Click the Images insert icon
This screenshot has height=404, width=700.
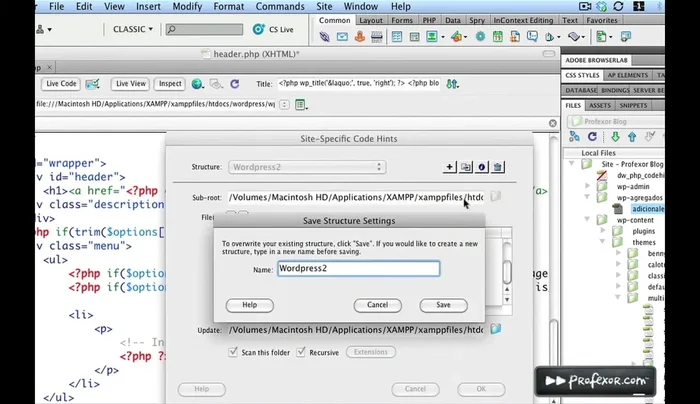click(432, 36)
